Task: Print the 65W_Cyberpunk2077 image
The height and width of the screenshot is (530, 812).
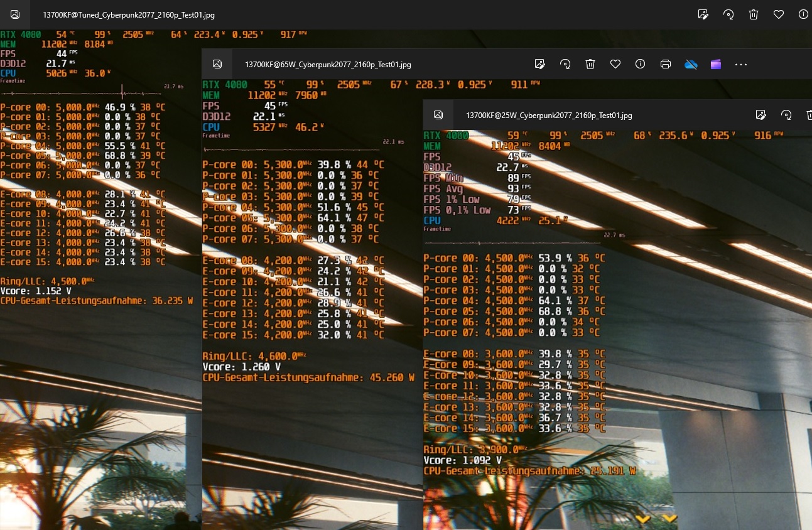Action: tap(666, 64)
